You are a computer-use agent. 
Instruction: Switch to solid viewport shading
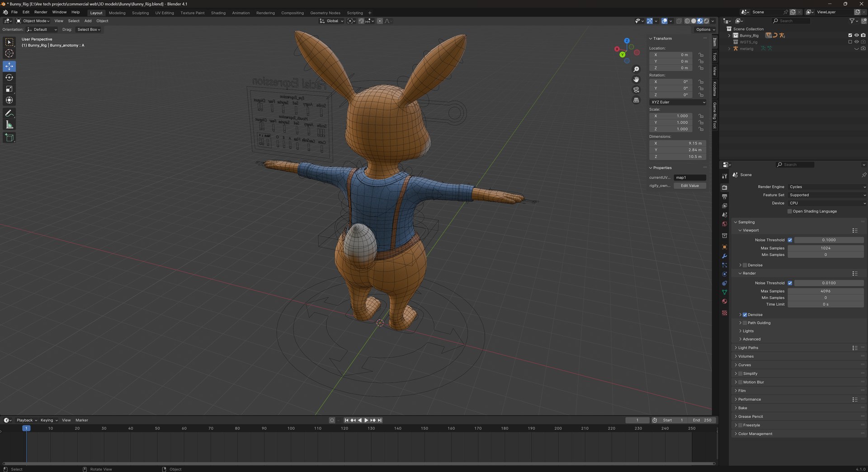click(693, 21)
